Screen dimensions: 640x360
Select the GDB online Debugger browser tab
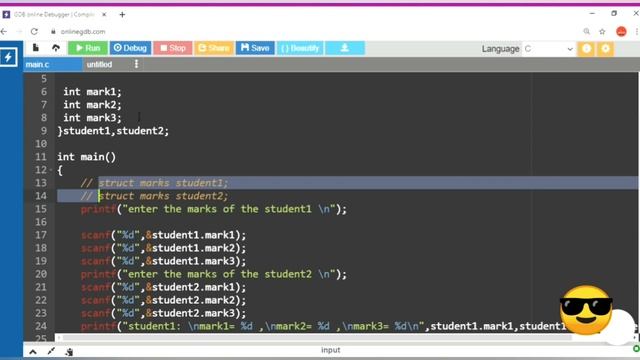pos(54,14)
